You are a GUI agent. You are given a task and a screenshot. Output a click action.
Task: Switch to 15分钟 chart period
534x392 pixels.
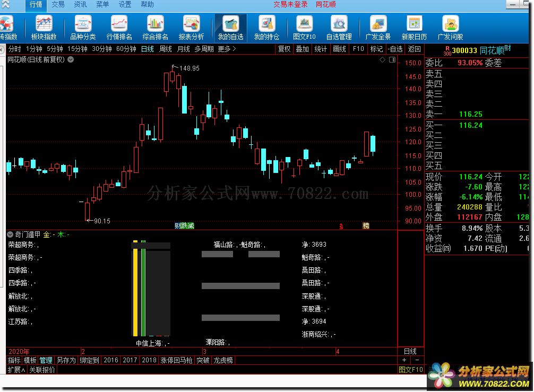(77, 49)
